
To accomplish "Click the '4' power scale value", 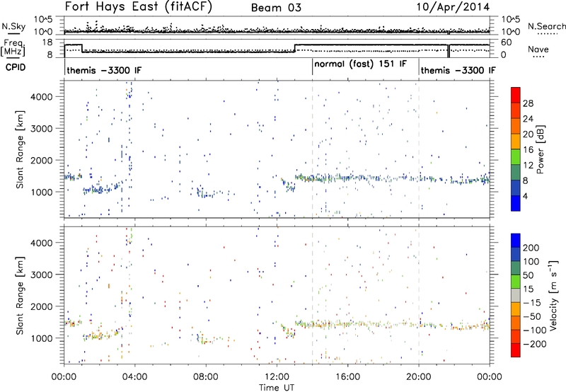I will pyautogui.click(x=525, y=196).
